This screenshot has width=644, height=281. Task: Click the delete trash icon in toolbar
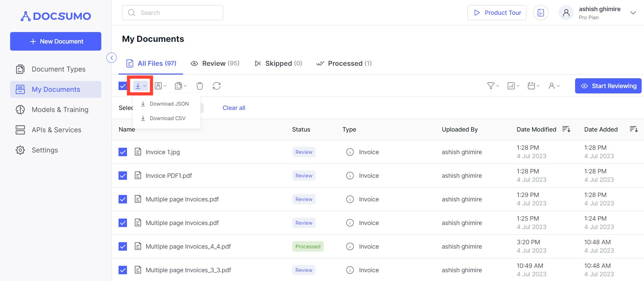[200, 86]
